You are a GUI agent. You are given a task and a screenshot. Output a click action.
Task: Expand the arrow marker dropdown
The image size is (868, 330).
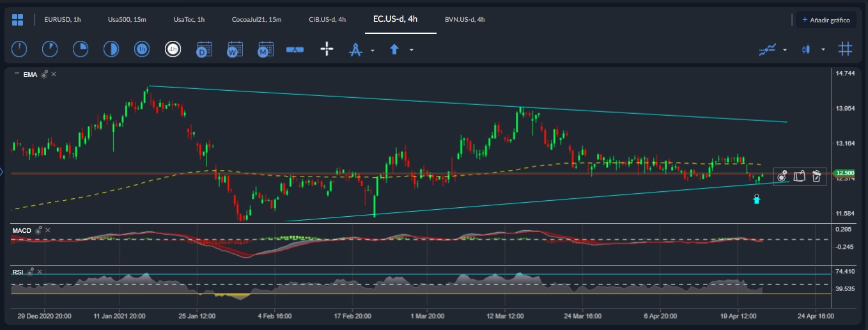coord(412,50)
